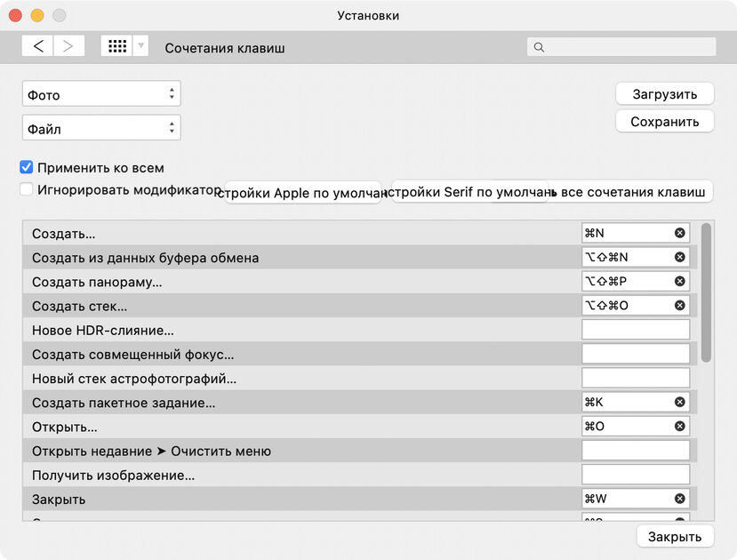Click shortcut field for Новое HDR-слияние

[x=636, y=330]
